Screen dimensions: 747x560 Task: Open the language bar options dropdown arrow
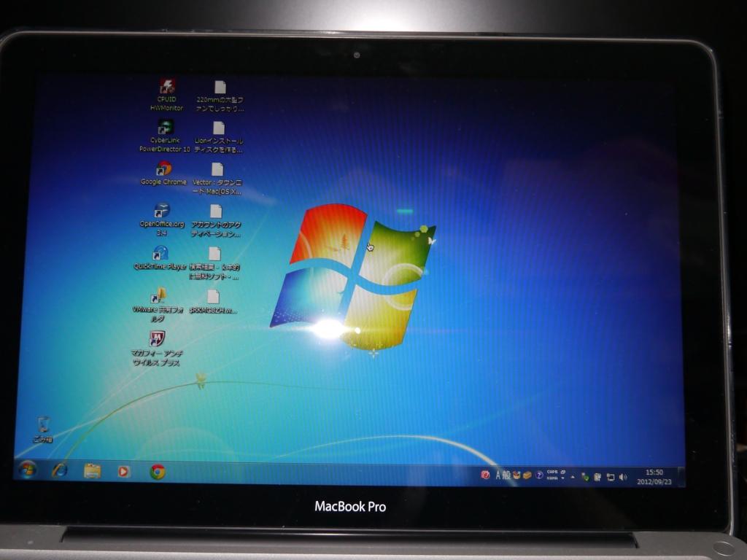point(562,478)
